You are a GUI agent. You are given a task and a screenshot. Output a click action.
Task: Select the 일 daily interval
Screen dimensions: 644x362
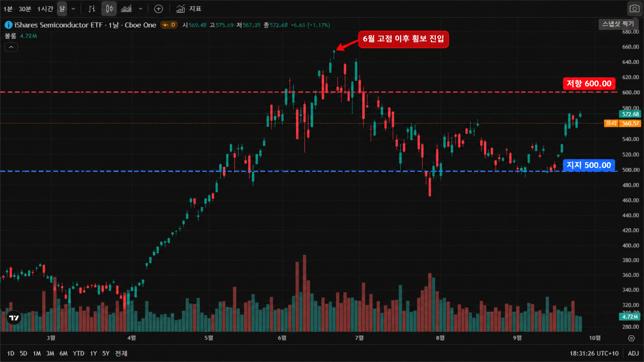point(62,9)
